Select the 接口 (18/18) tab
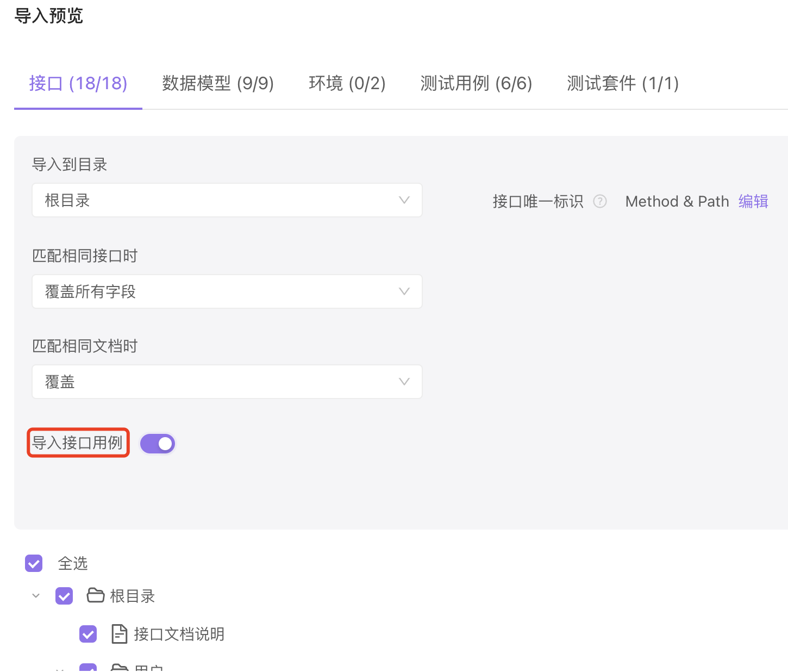The image size is (788, 672). pos(78,83)
